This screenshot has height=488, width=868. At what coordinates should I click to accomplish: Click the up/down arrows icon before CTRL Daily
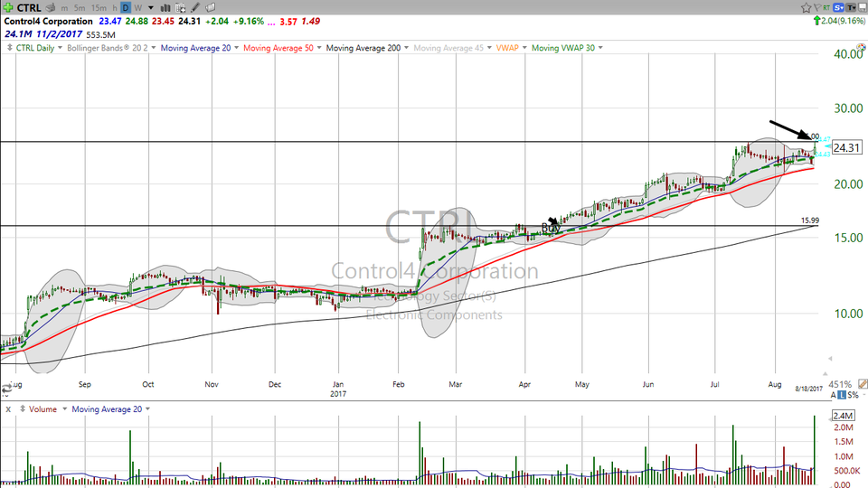click(9, 48)
